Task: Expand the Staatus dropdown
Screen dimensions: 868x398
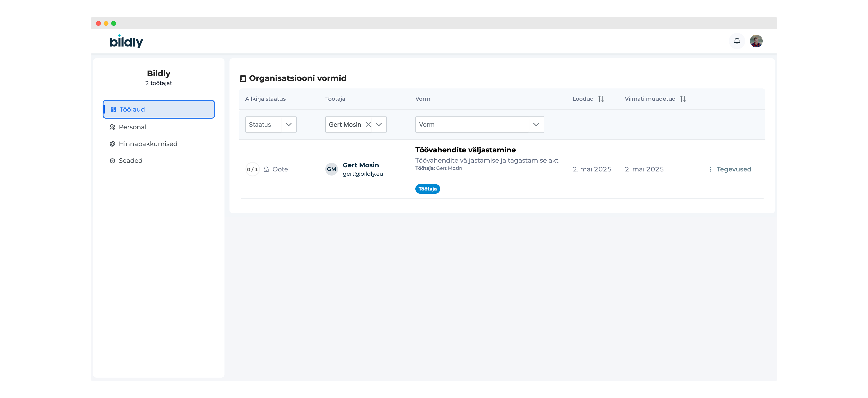Action: pyautogui.click(x=289, y=125)
